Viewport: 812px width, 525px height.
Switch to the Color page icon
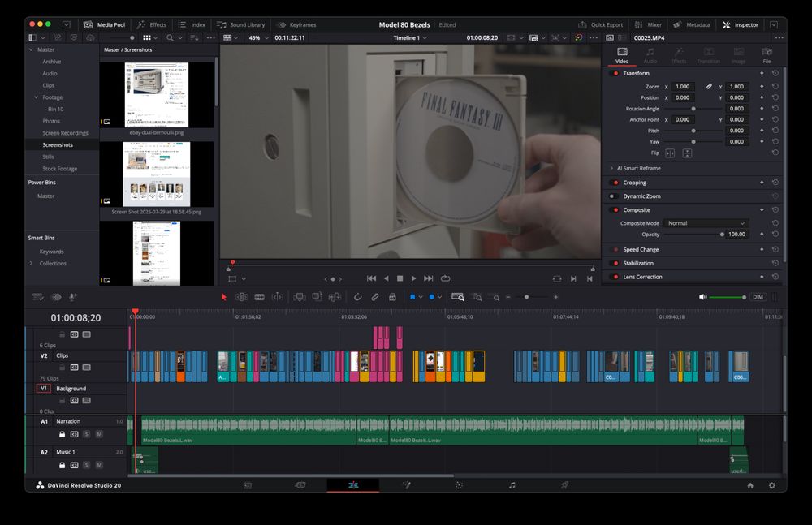[x=459, y=485]
